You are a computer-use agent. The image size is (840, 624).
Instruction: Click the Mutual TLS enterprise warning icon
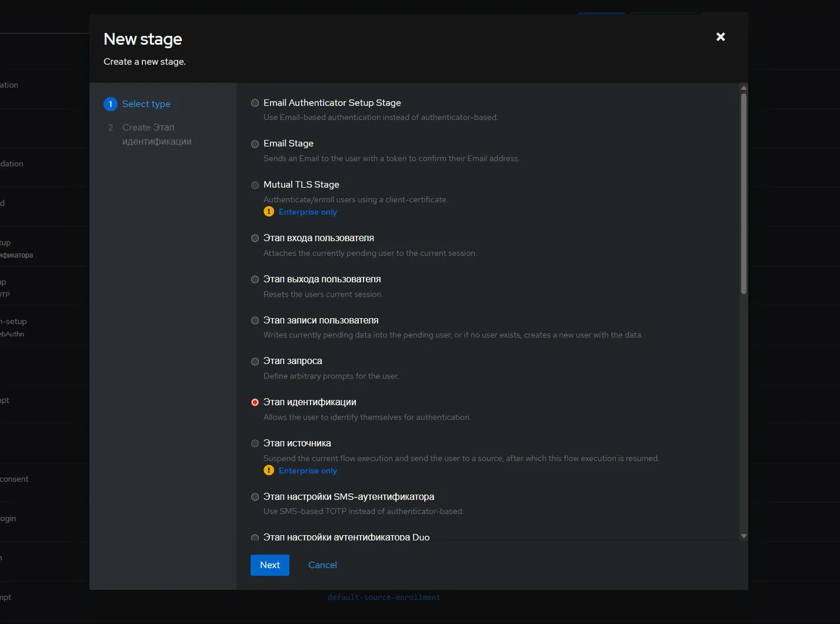[269, 212]
